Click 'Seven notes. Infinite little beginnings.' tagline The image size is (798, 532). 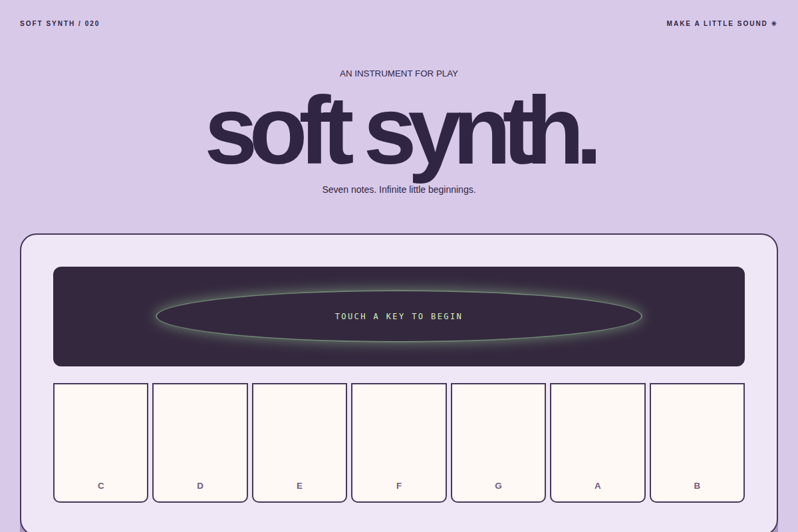(x=399, y=190)
